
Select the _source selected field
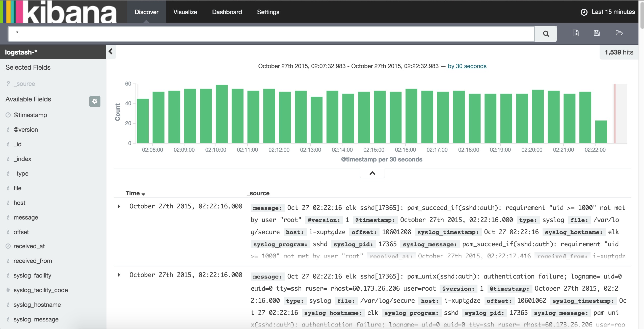pos(24,84)
